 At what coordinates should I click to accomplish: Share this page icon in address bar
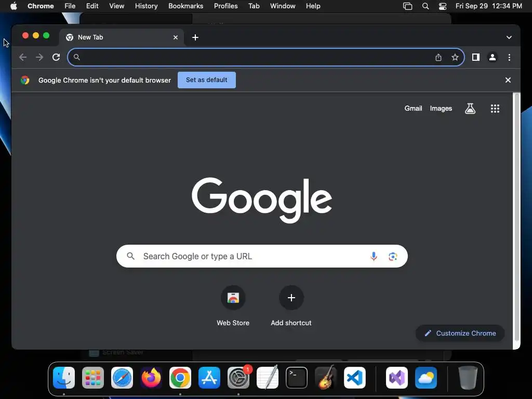click(438, 57)
